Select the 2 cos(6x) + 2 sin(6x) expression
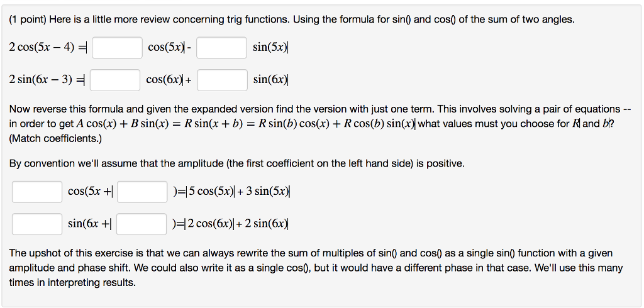Screen dimensions: 644x308 238,224
